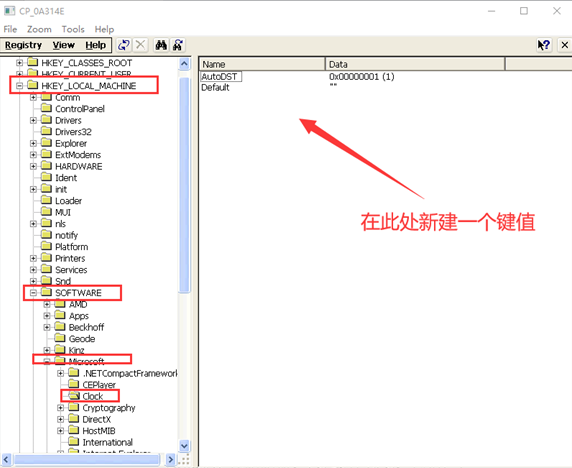Click the Data column header
Image resolution: width=572 pixels, height=468 pixels.
click(x=415, y=64)
